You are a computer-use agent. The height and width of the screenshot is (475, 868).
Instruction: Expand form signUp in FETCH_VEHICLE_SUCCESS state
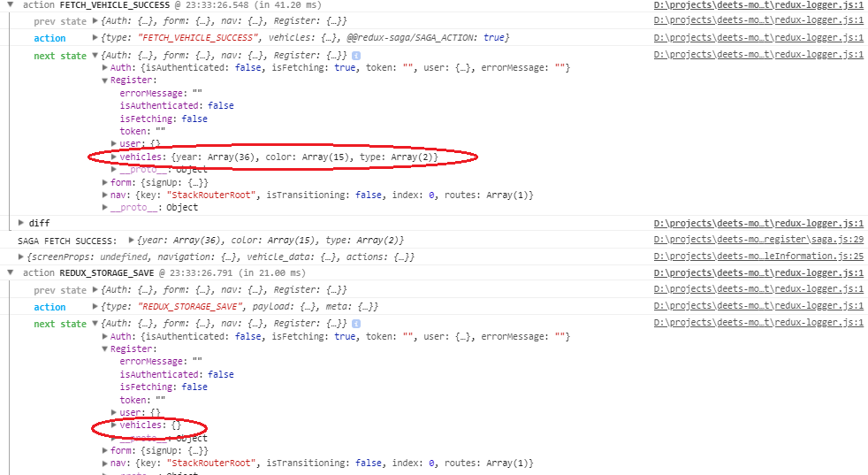[104, 182]
